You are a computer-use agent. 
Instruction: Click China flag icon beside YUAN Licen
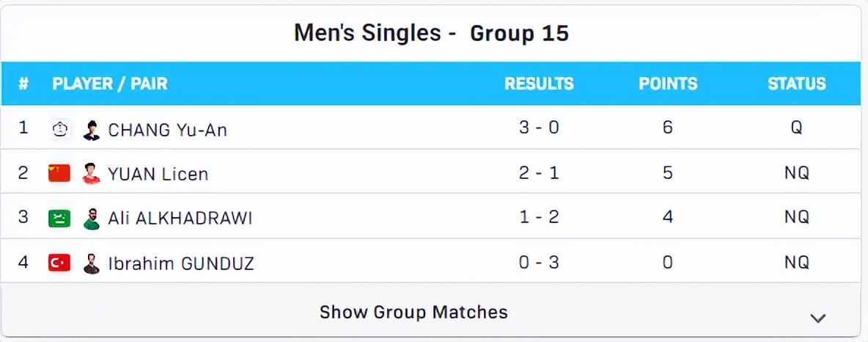[59, 173]
